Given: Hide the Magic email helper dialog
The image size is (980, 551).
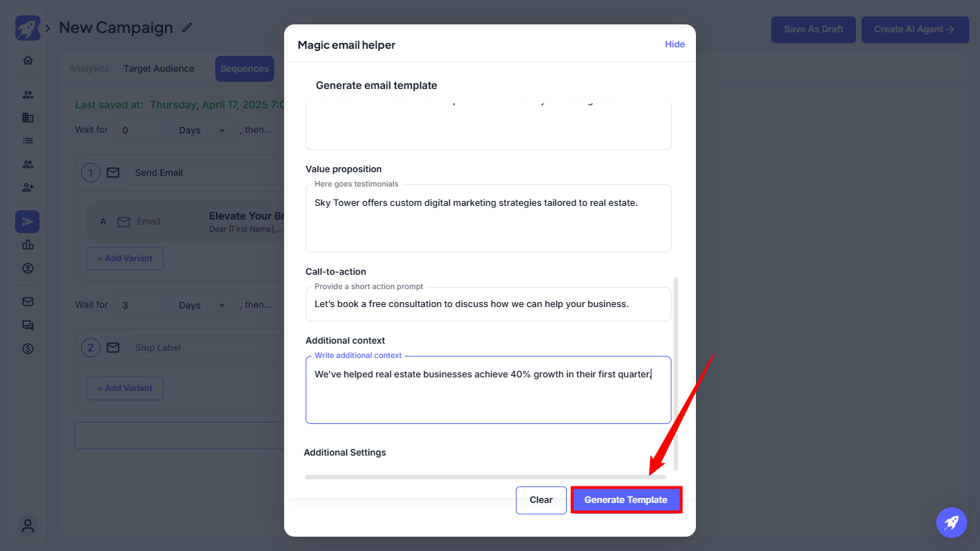Looking at the screenshot, I should pos(674,44).
